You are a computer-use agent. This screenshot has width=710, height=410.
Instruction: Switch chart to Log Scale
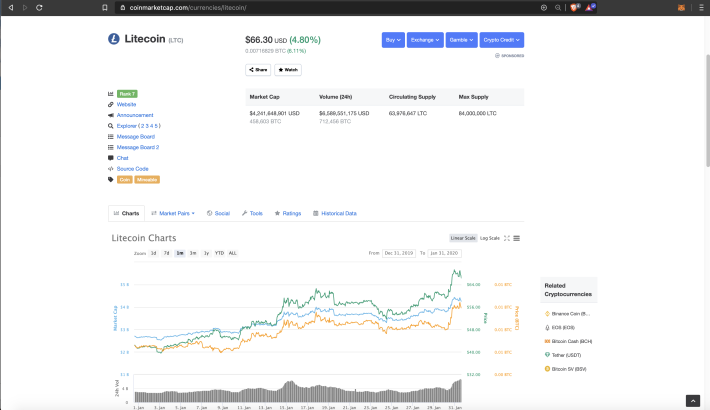[489, 238]
